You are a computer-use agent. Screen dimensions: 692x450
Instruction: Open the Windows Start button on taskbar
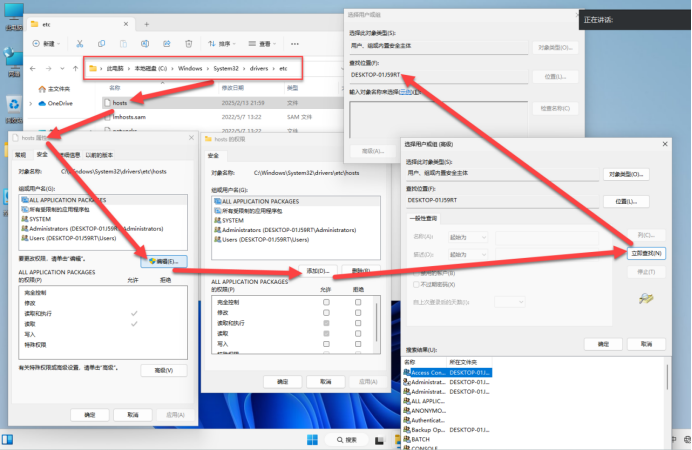313,440
